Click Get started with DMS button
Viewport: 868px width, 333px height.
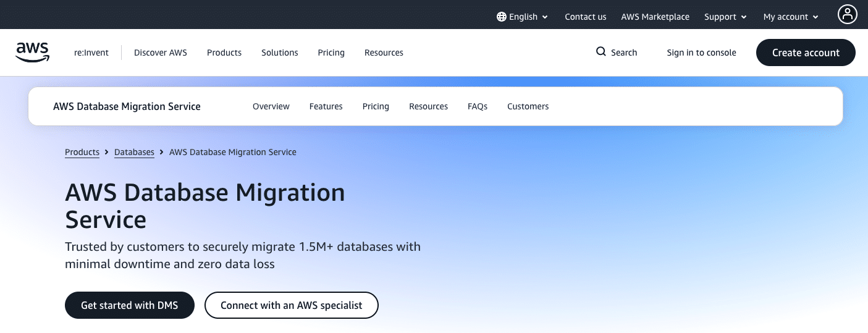(130, 305)
